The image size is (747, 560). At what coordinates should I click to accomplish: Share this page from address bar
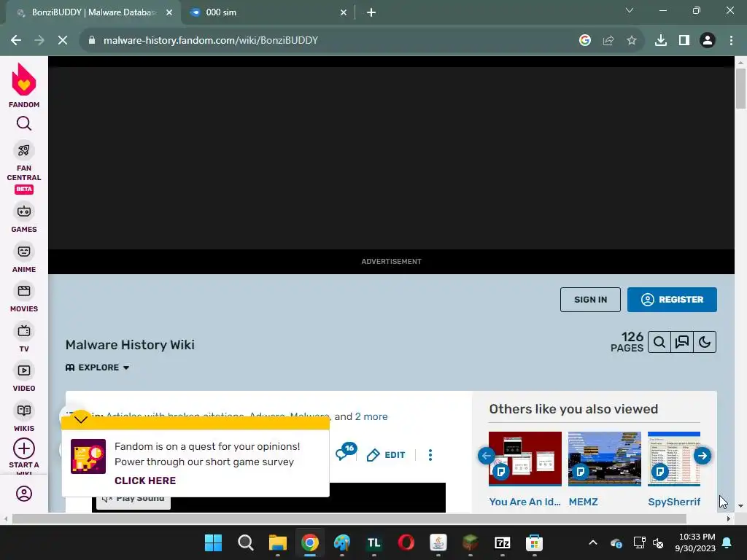[608, 41]
